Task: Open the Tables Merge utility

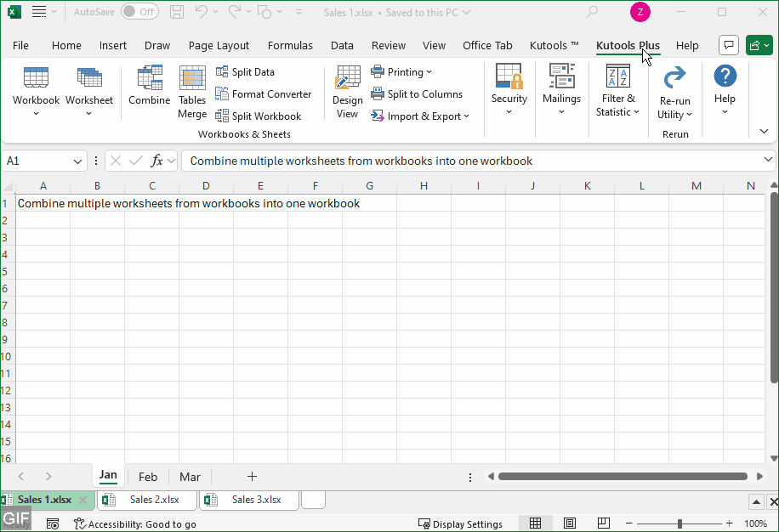Action: pyautogui.click(x=192, y=92)
